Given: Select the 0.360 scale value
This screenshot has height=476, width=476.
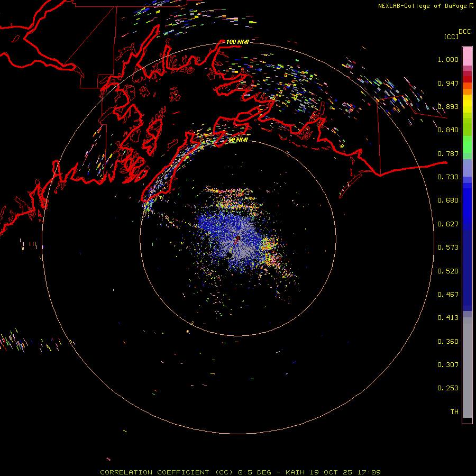Looking at the screenshot, I should click(448, 342).
